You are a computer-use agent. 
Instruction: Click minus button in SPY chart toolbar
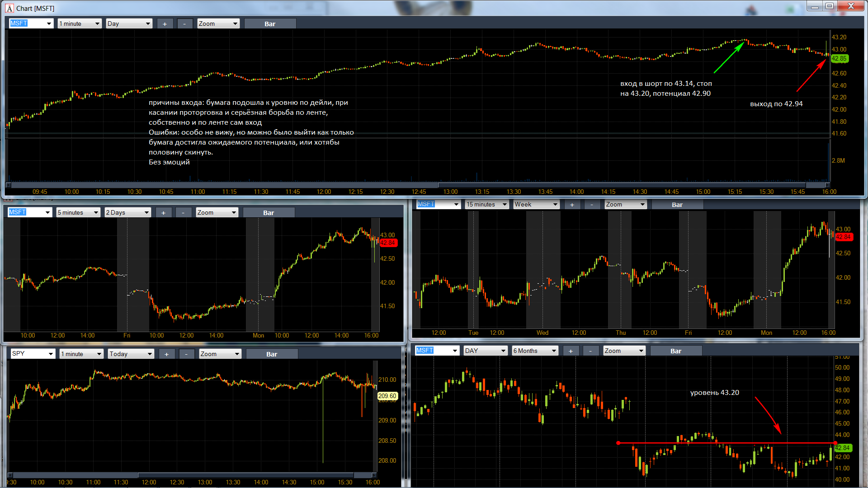187,354
